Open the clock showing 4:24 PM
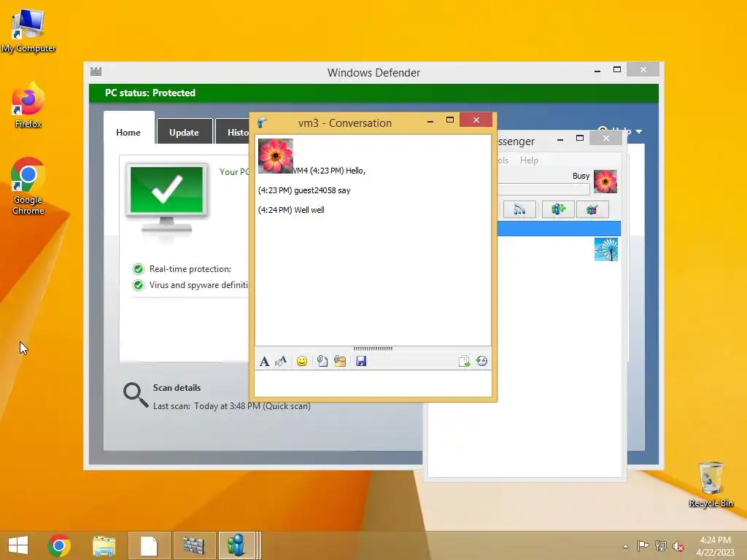Viewport: 747px width, 560px height. tap(715, 546)
